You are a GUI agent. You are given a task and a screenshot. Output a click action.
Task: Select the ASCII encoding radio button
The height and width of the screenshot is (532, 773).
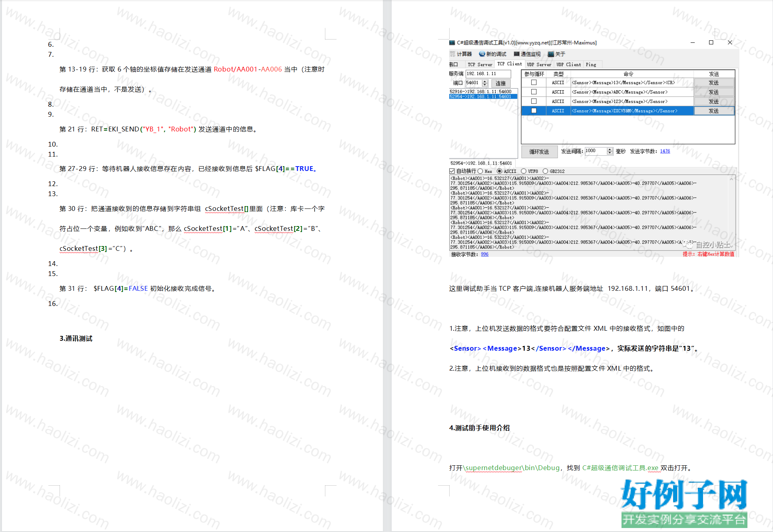499,171
